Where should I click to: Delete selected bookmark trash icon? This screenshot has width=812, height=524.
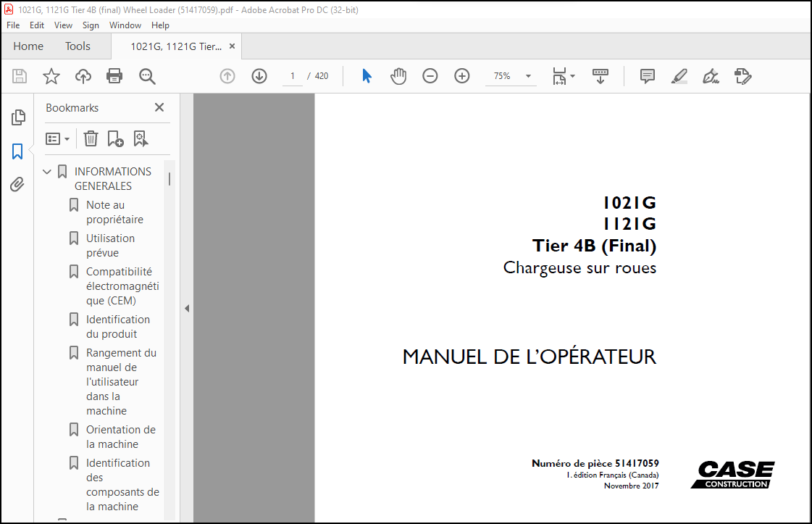click(91, 139)
